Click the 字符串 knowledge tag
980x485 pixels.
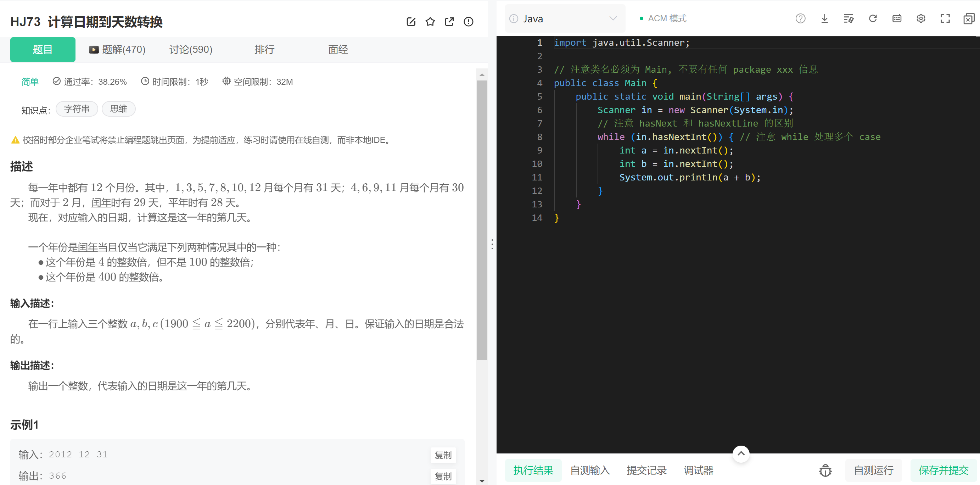click(x=77, y=109)
